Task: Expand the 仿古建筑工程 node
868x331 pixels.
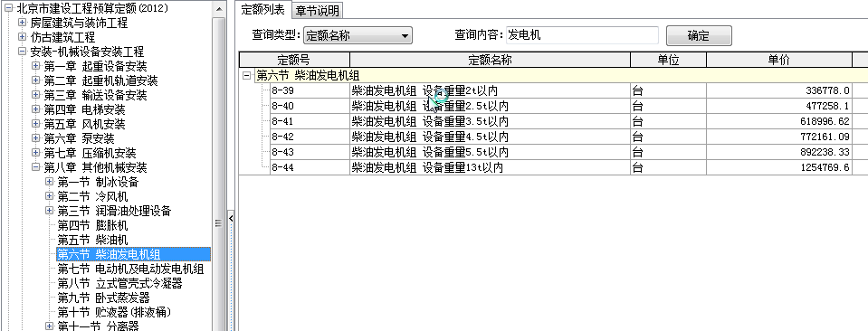Action: pyautogui.click(x=22, y=37)
